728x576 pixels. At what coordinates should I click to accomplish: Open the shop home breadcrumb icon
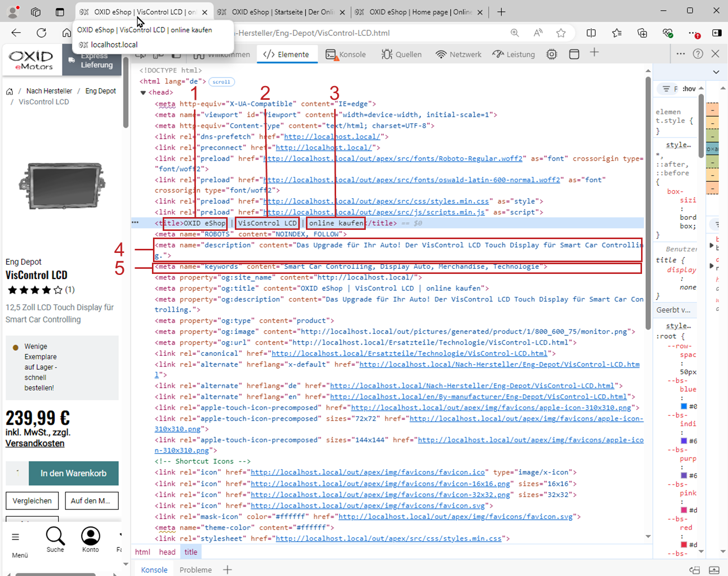coord(9,92)
